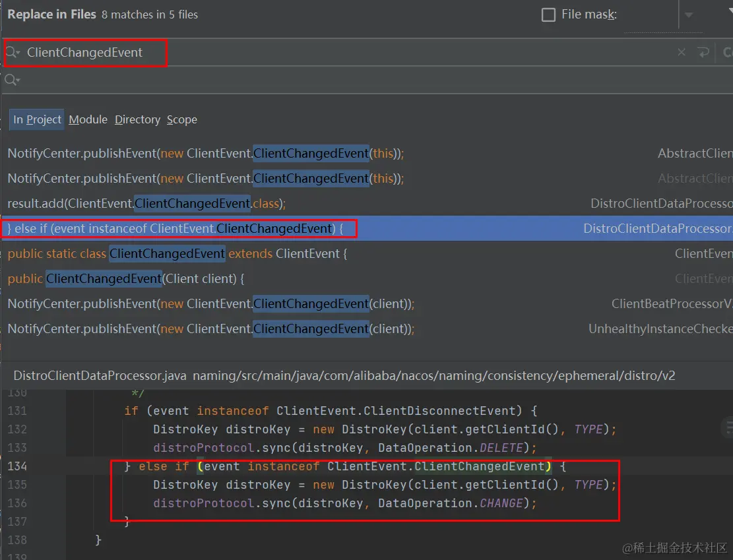Switch to Module scope tab

88,119
